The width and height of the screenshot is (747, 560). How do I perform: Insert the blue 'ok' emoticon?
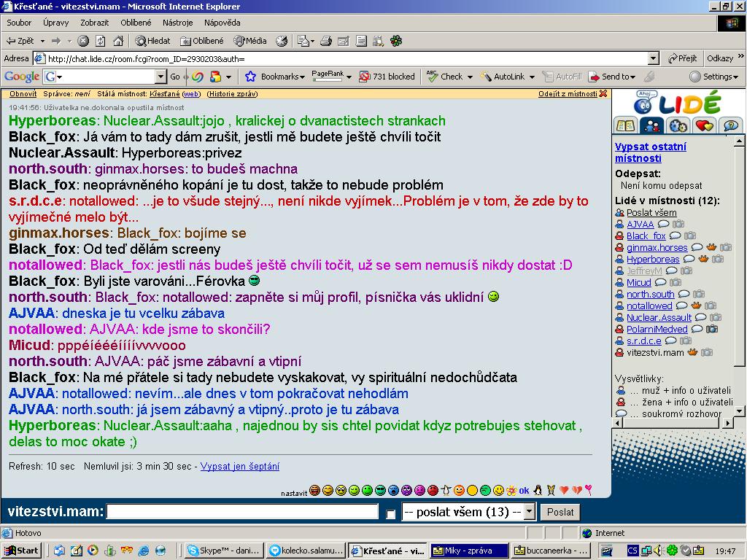pos(524,491)
